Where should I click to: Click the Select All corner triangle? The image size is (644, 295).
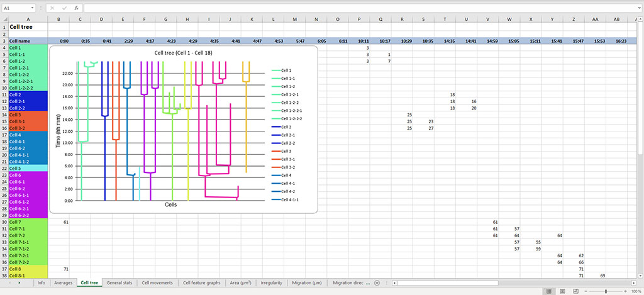4,19
